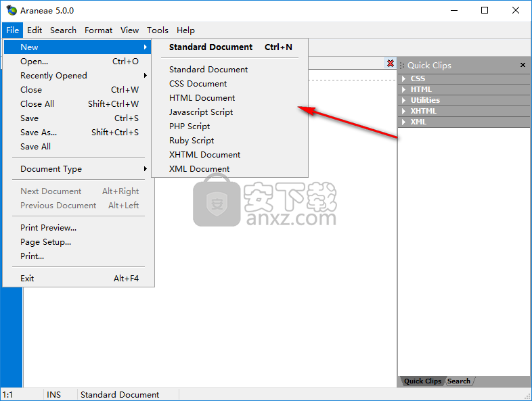Create a new XHTML Document
The image size is (532, 401).
point(229,155)
